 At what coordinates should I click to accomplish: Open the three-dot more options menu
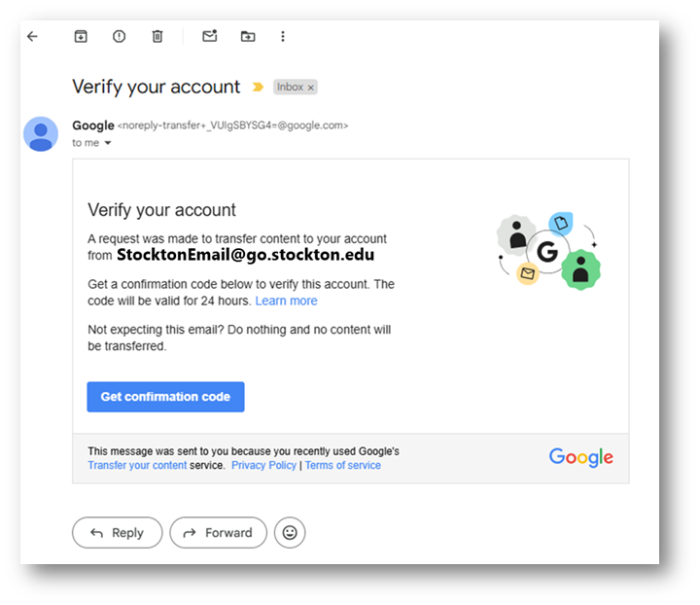point(283,36)
